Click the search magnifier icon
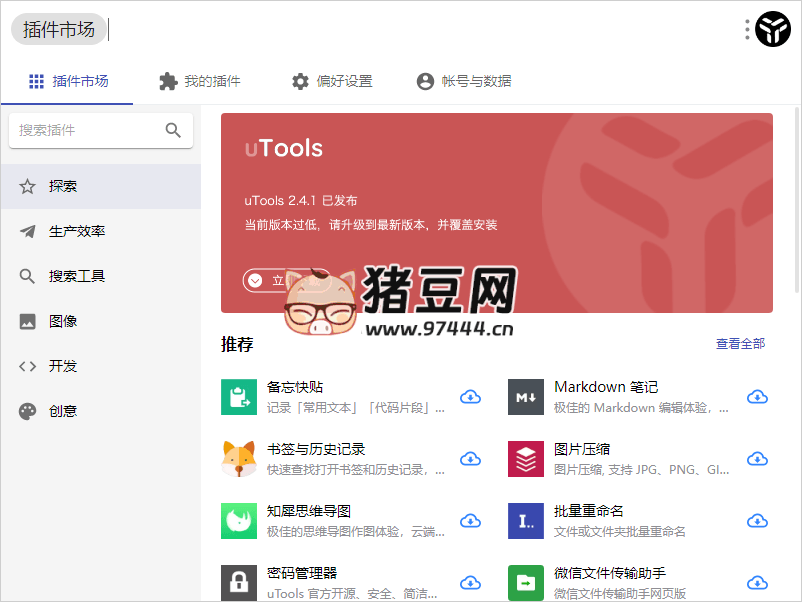802x602 pixels. pyautogui.click(x=172, y=130)
